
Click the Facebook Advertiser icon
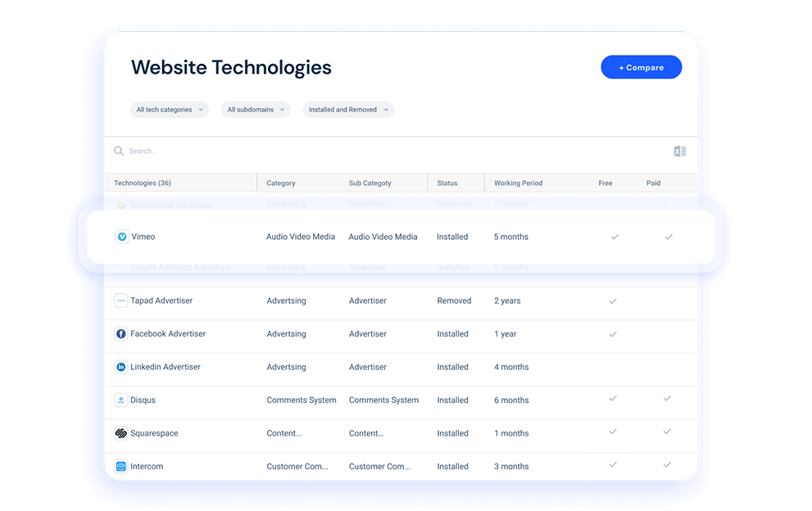[x=120, y=334]
